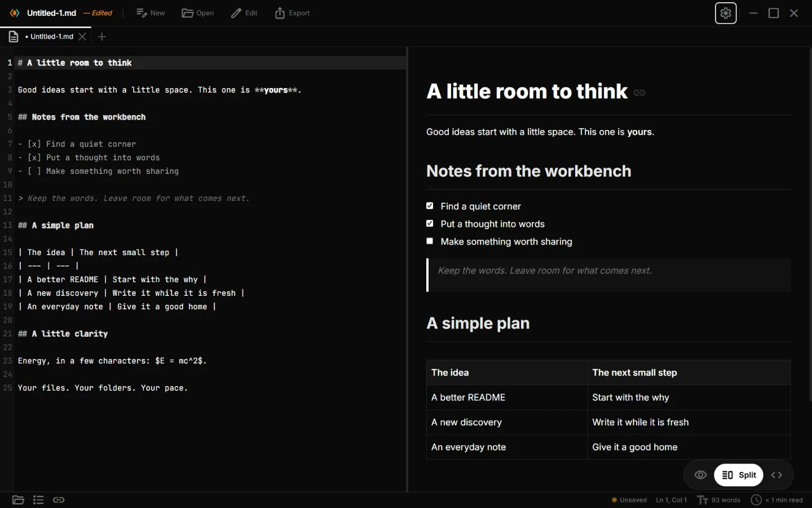Click the preview pane vertical scrollbar
This screenshot has width=812, height=508.
coord(810,225)
